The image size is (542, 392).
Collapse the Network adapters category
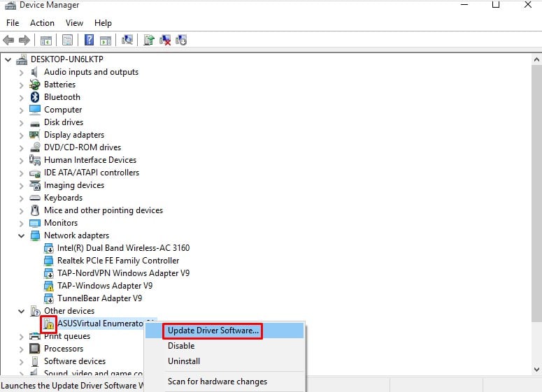coord(22,235)
